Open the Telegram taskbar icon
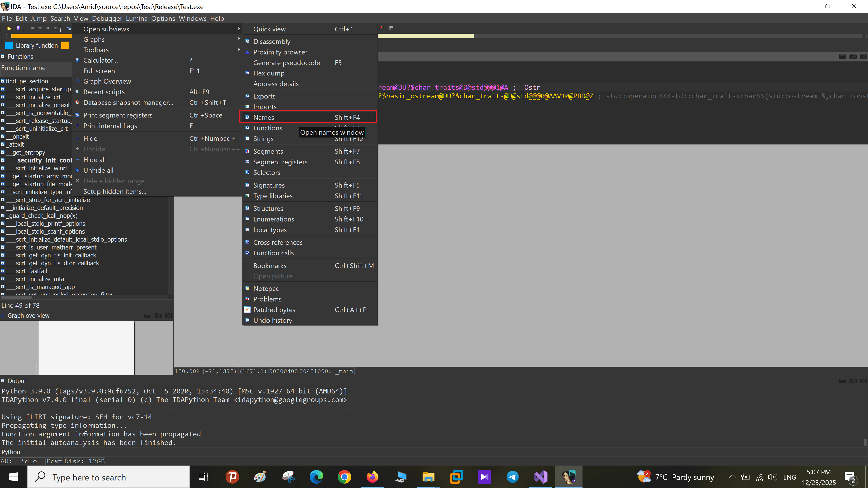The image size is (868, 499). (512, 477)
